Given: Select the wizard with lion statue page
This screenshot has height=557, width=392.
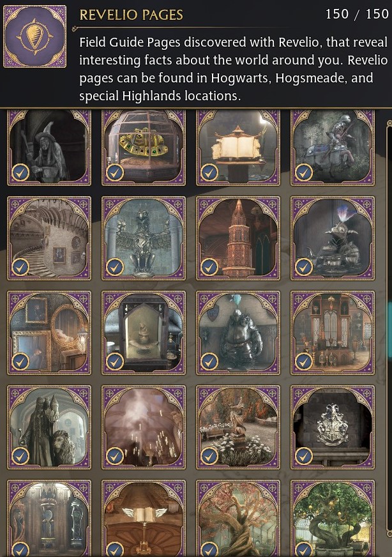Looking at the screenshot, I should 49,427.
